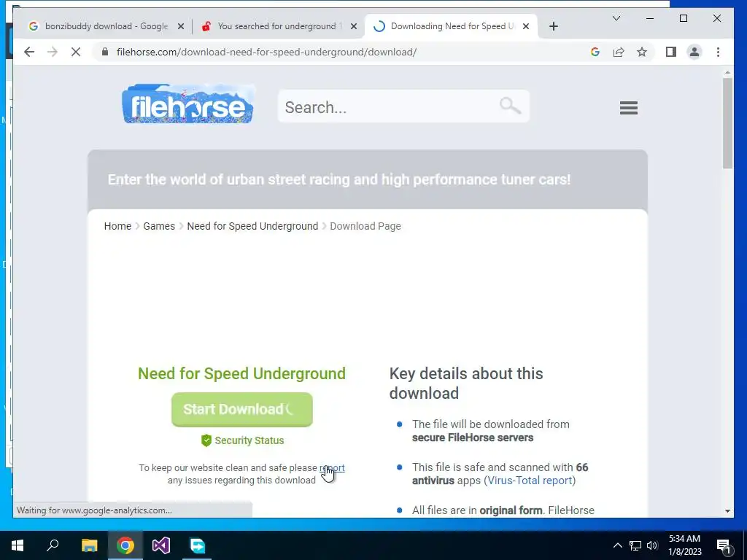747x560 pixels.
Task: Click the address bar URL
Action: click(x=266, y=52)
